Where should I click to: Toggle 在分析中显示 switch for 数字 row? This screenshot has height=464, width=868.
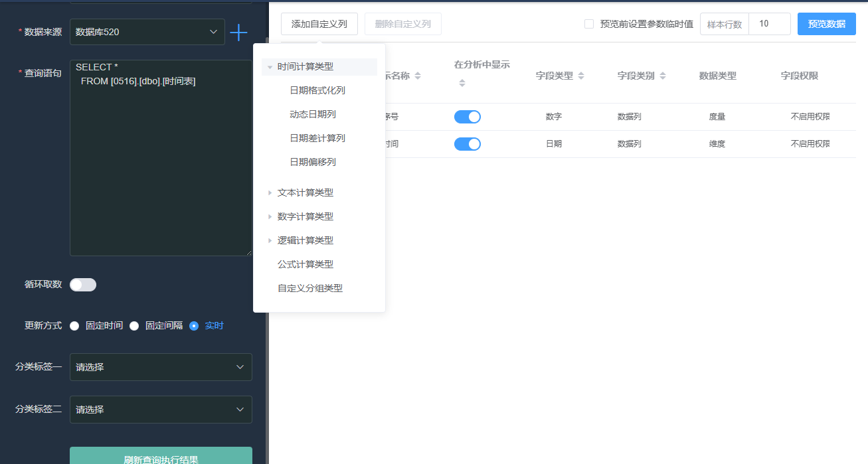(468, 117)
